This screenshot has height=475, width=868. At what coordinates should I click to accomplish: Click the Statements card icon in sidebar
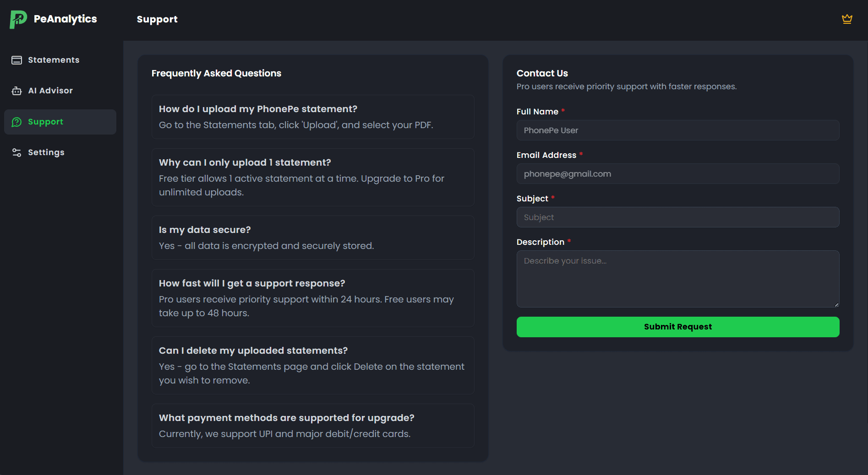click(x=17, y=60)
